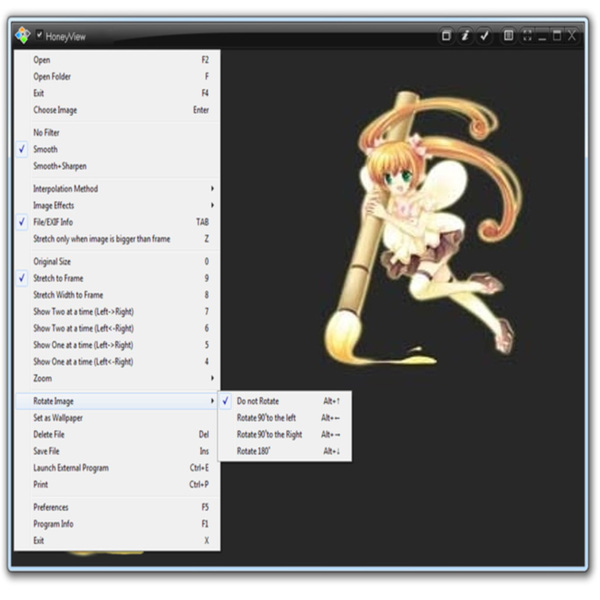Select Original Size view mode

click(118, 262)
